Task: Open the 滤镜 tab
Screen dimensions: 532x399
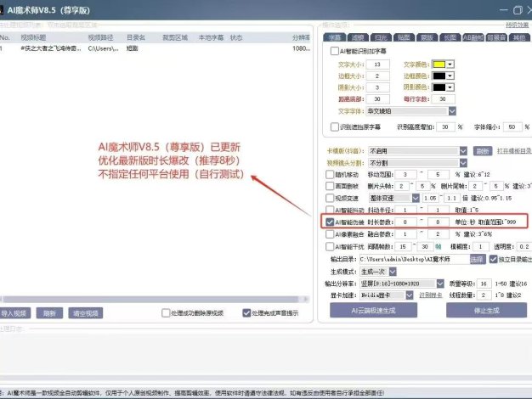Action: [x=358, y=37]
